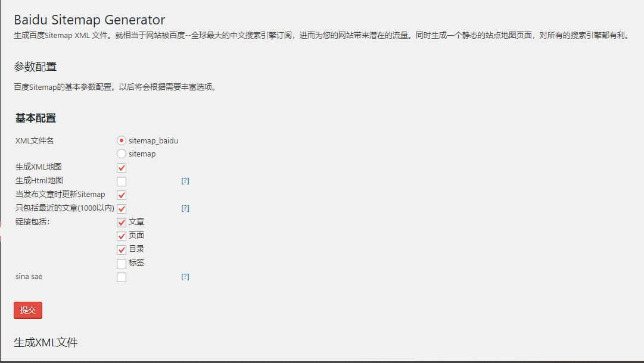Enable the 生成Html地图 checkbox
The height and width of the screenshot is (363, 644).
coord(122,181)
